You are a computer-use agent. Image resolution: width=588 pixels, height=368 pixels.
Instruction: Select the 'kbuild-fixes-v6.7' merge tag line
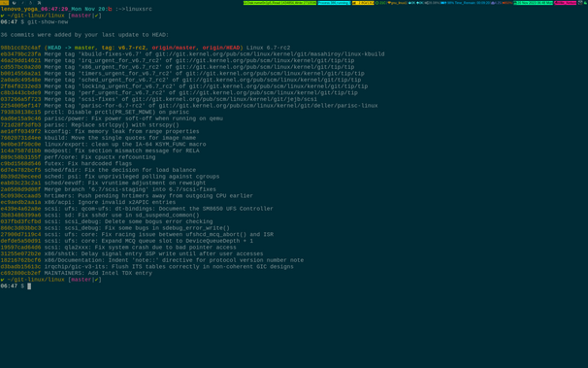click(192, 54)
